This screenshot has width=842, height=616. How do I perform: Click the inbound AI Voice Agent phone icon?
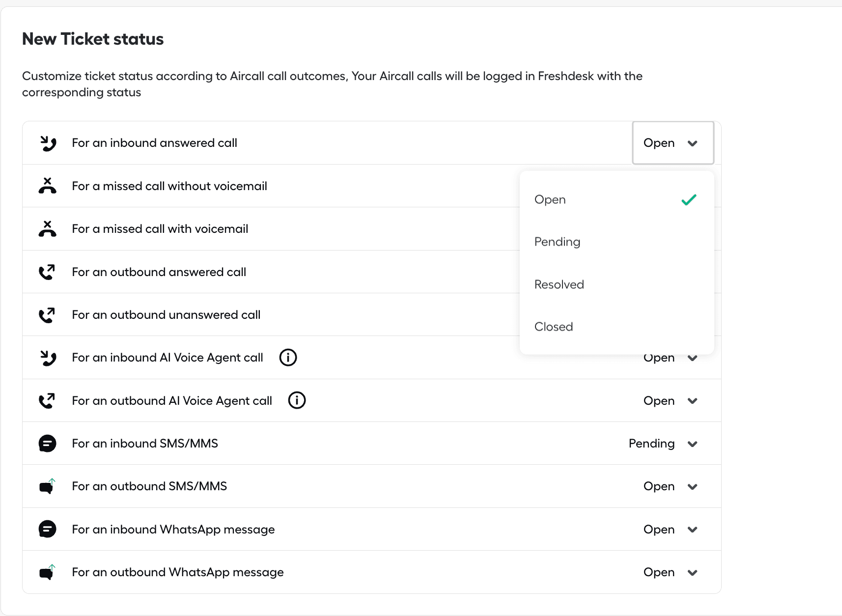(48, 358)
